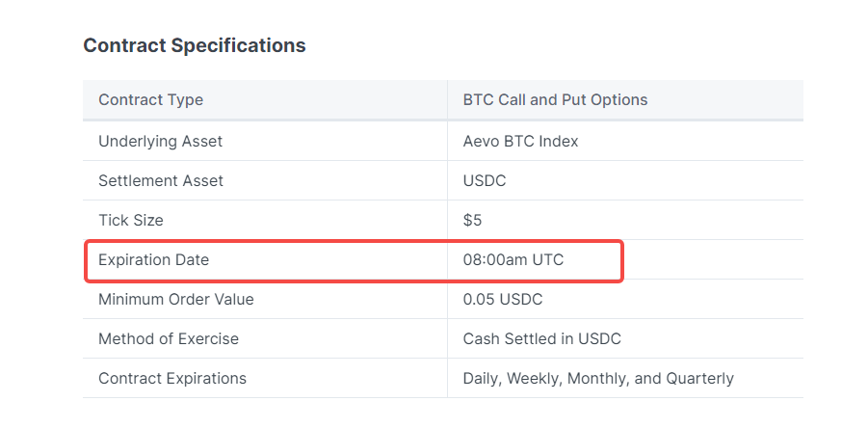Click the red highlight box border
The image size is (868, 428).
tap(355, 241)
